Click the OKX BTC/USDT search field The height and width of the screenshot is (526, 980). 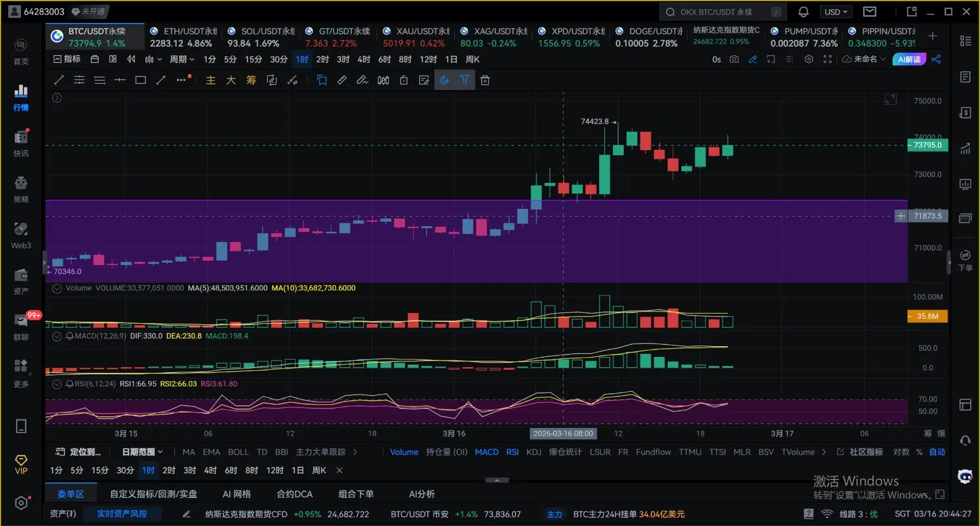click(x=723, y=11)
